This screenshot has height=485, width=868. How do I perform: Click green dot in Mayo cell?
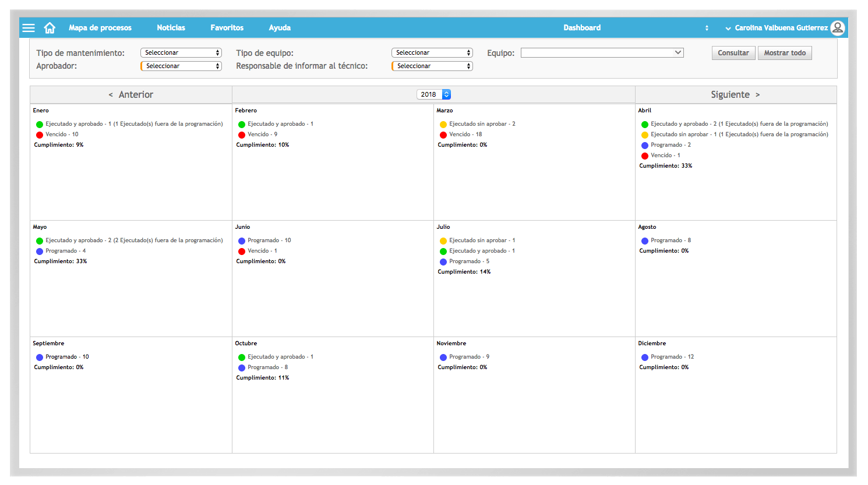tap(40, 241)
